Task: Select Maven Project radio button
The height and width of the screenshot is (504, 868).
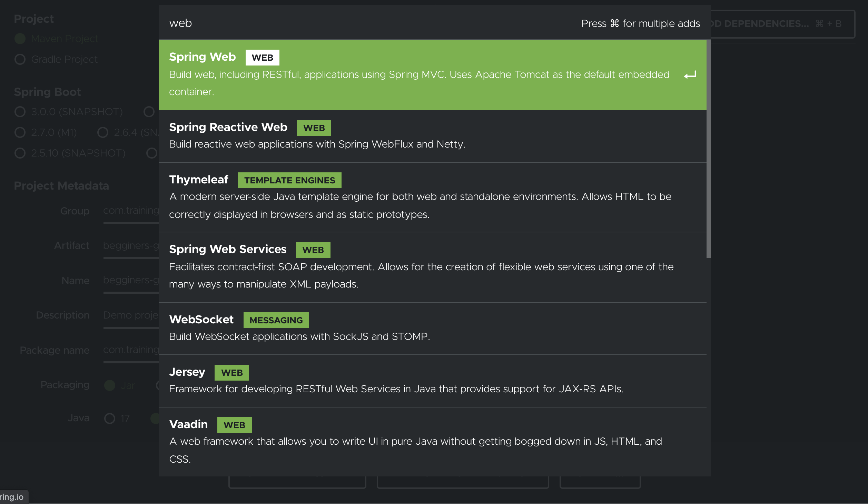Action: [20, 39]
